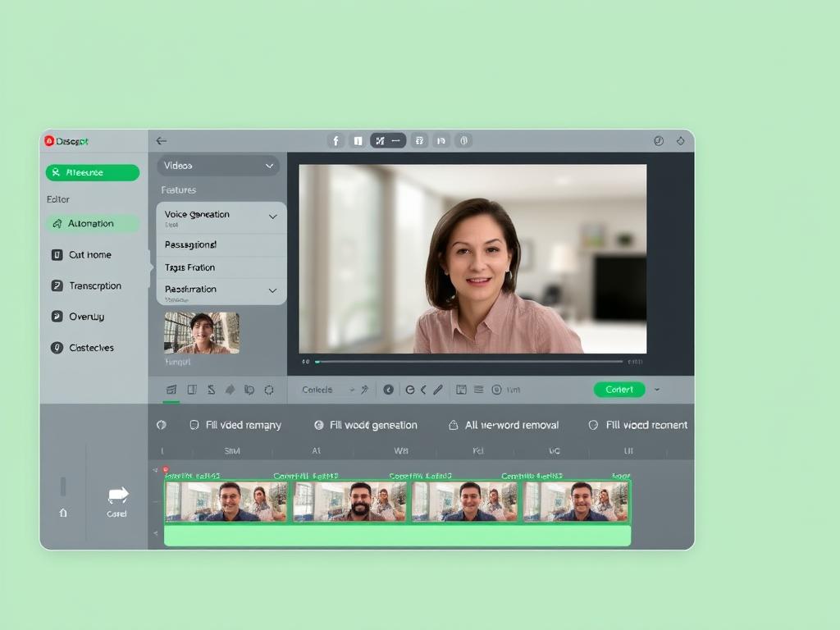Click the video playback progress bar
Screen dimensions: 840x630
(x=469, y=362)
